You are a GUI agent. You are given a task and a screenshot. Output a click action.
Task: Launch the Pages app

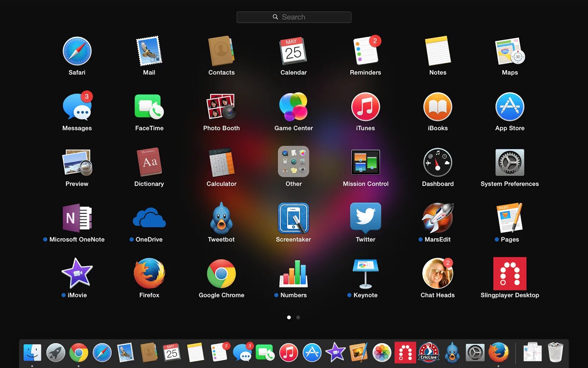(x=510, y=218)
